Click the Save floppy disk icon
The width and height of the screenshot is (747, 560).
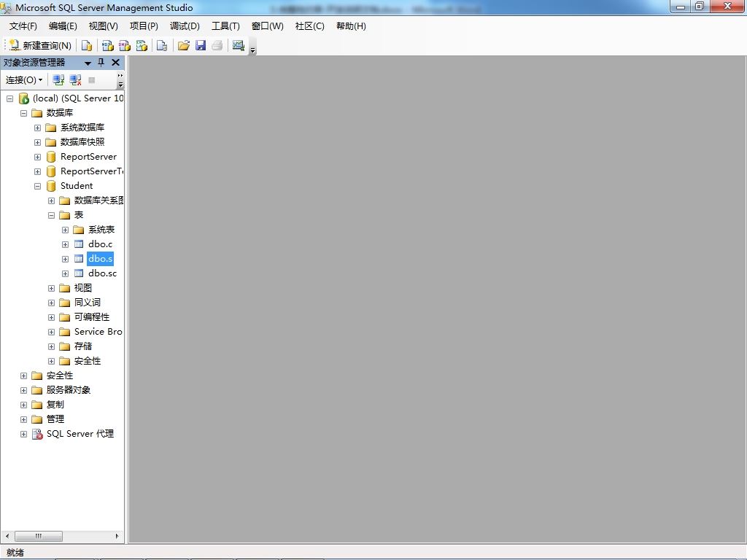pos(201,45)
